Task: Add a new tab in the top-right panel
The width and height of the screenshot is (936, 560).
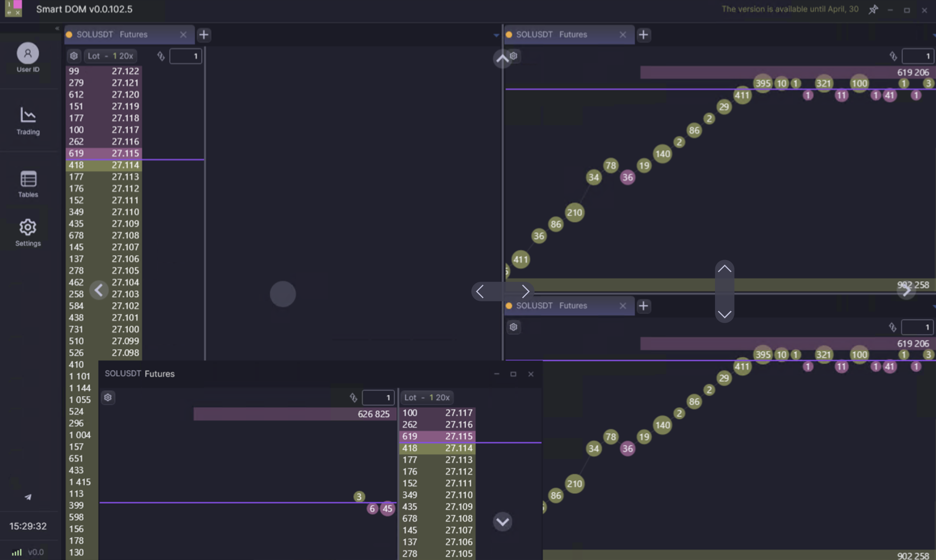Action: 644,34
